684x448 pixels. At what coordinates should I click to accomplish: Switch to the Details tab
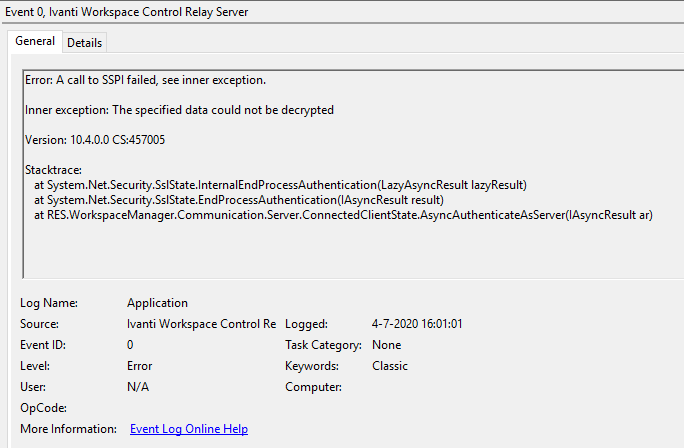pyautogui.click(x=85, y=43)
